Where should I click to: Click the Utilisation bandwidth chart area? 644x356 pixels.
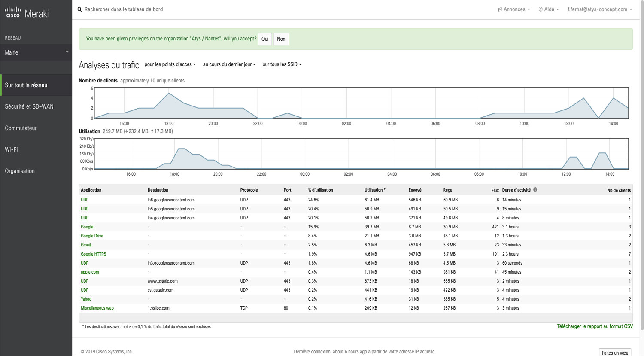361,154
